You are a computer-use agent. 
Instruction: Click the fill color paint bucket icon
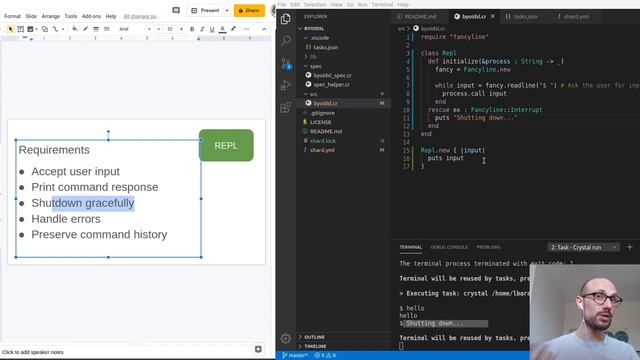pyautogui.click(x=75, y=29)
